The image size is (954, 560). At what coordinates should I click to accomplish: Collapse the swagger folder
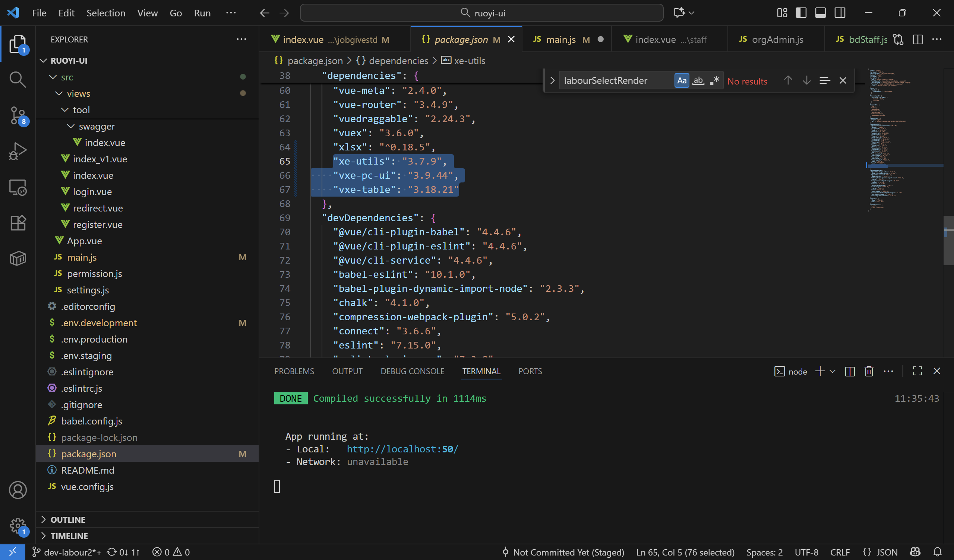tap(97, 126)
